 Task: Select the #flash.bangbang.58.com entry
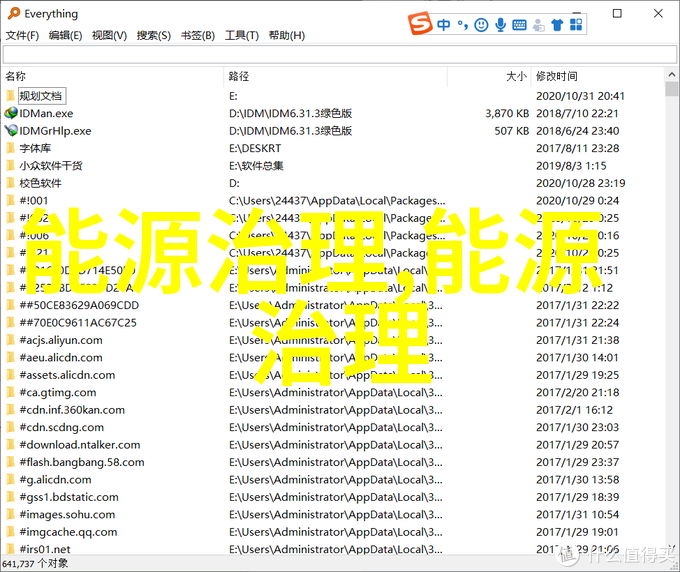82,462
